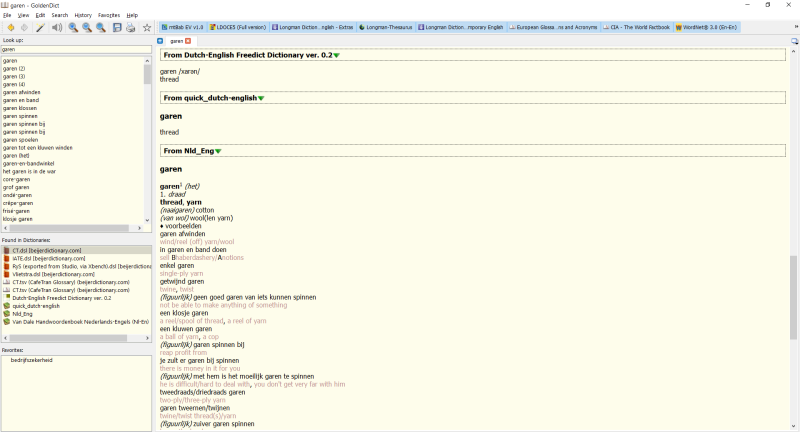Select 'klosje garen' in word list
The height and width of the screenshot is (432, 800).
18,219
